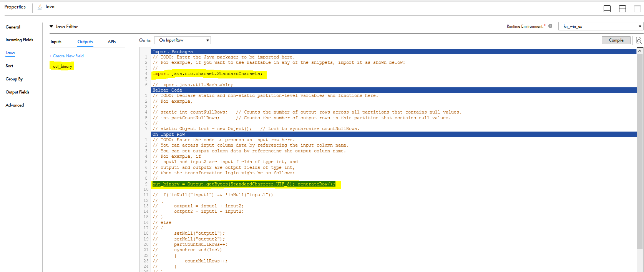Open the Output Fields section
The image size is (644, 272).
17,92
